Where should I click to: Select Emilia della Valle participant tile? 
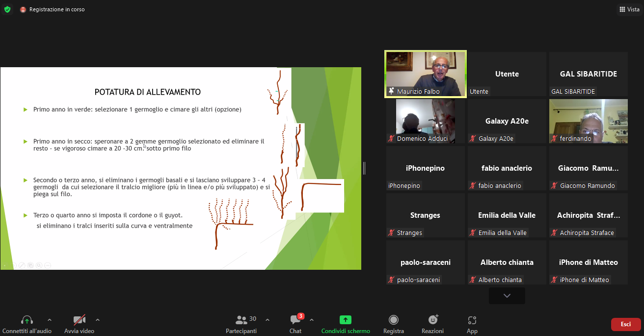tap(507, 215)
